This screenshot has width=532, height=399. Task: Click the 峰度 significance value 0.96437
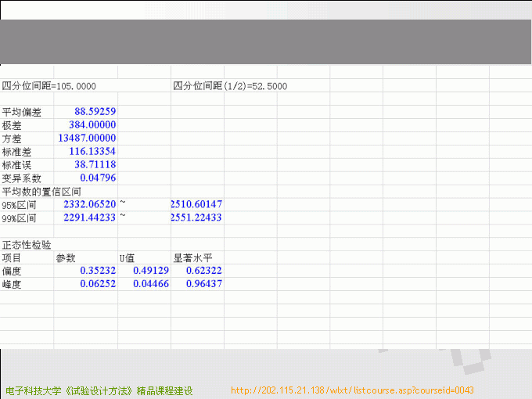tap(203, 284)
